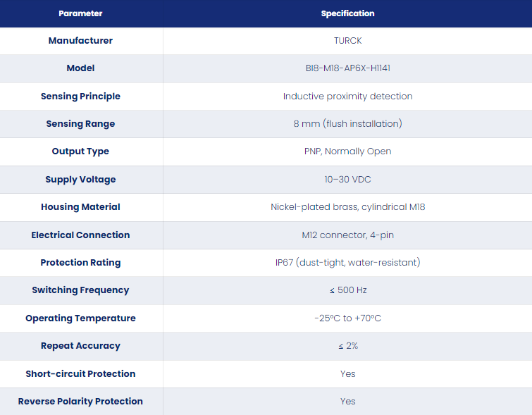Click the Protection Rating label
The width and height of the screenshot is (532, 415).
point(80,263)
